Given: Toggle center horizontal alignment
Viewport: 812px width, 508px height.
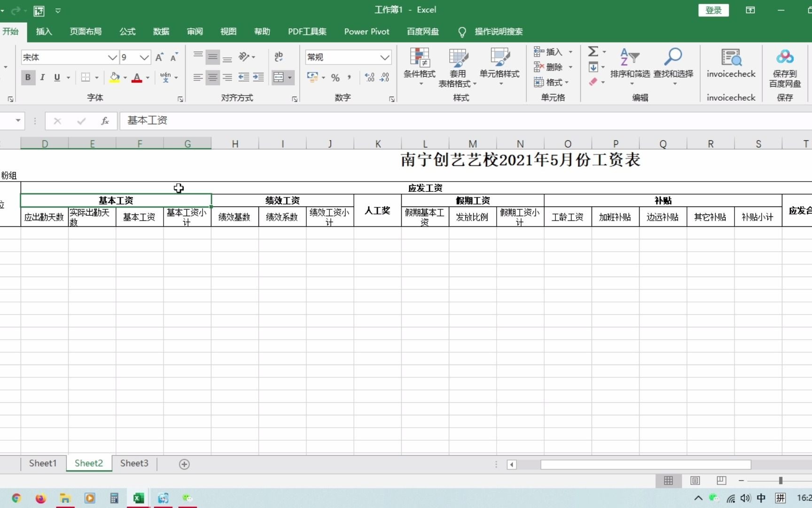Looking at the screenshot, I should coord(212,77).
